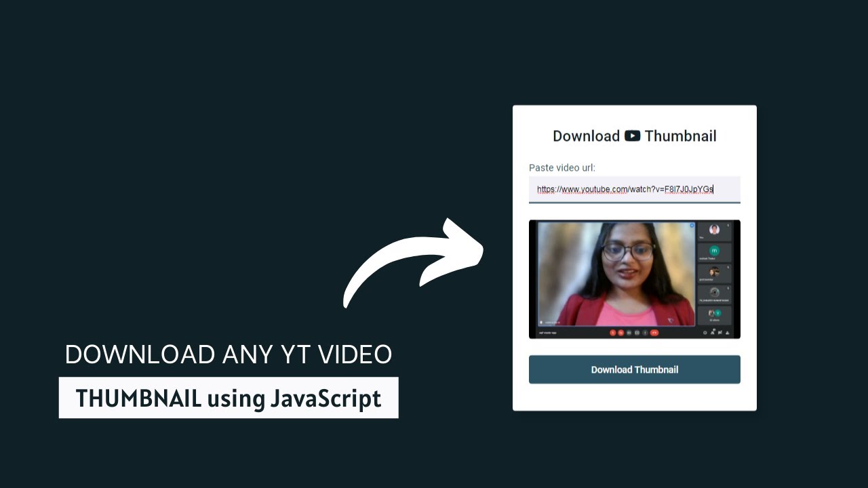Click the 'Paste video url:' label
Screen dimensions: 868x488
(562, 167)
